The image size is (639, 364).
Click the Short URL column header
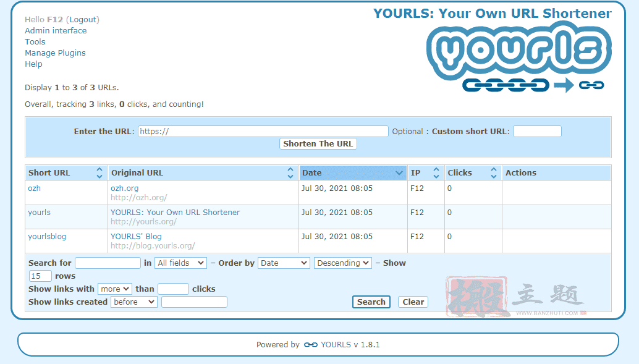66,173
